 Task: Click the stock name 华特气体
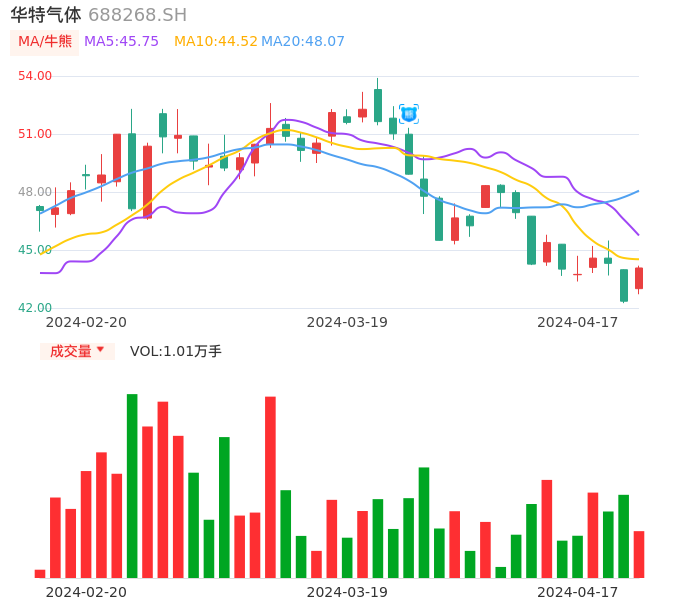click(46, 15)
